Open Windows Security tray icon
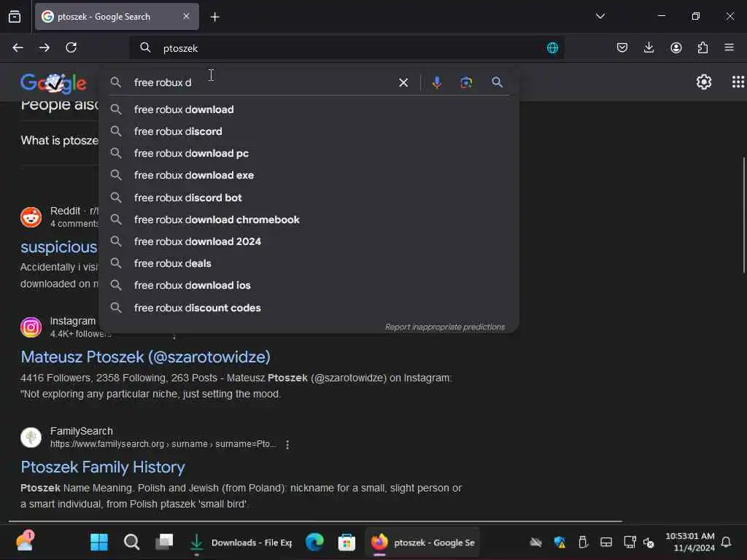 click(560, 542)
